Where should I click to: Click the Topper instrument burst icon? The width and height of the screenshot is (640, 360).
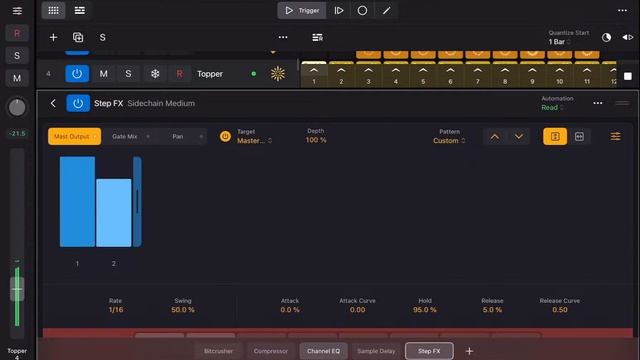278,73
